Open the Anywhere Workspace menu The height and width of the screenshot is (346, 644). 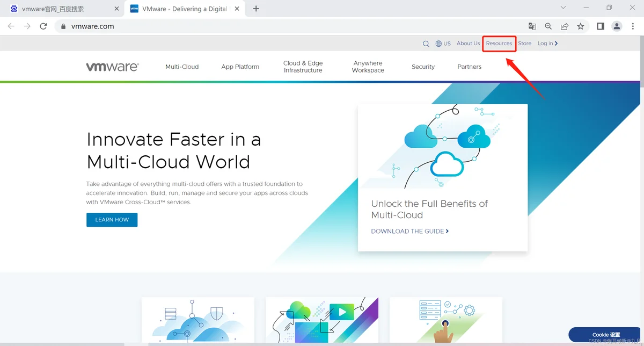coord(368,67)
